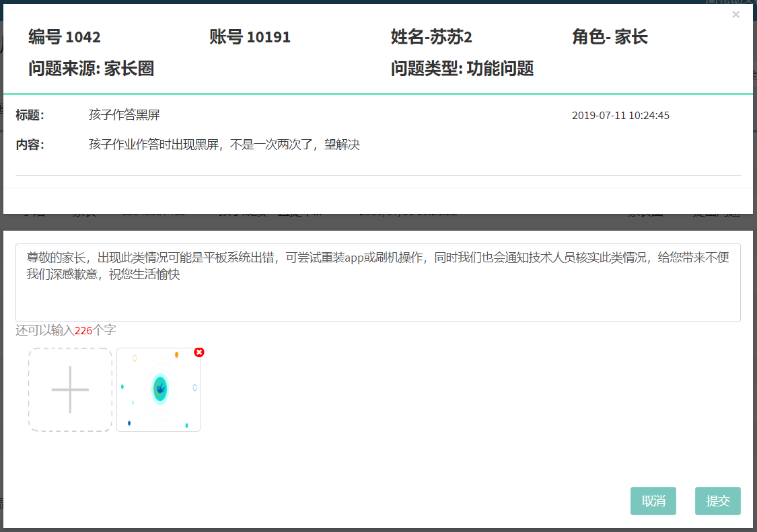Click the 问题类型: 功能问题 text
Image resolution: width=757 pixels, height=532 pixels.
click(462, 69)
